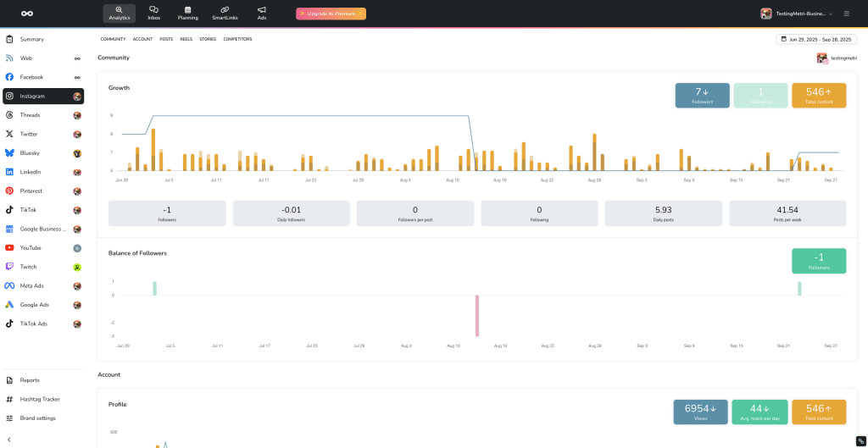Collapse the left sidebar with chevron

(8, 440)
